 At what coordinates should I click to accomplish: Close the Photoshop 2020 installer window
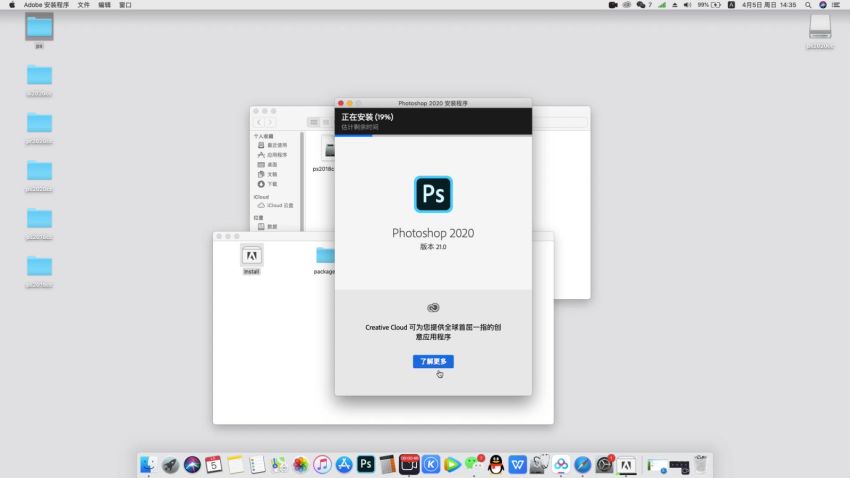tap(341, 103)
